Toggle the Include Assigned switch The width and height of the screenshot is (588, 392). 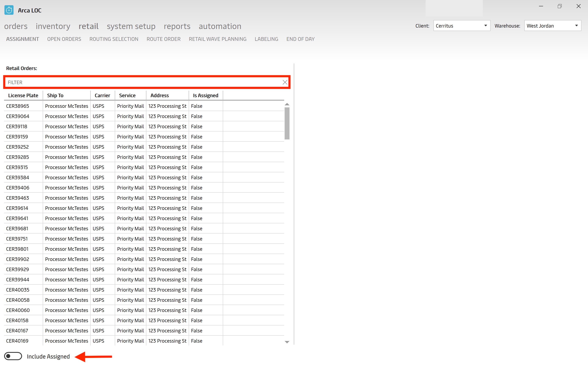(x=12, y=356)
